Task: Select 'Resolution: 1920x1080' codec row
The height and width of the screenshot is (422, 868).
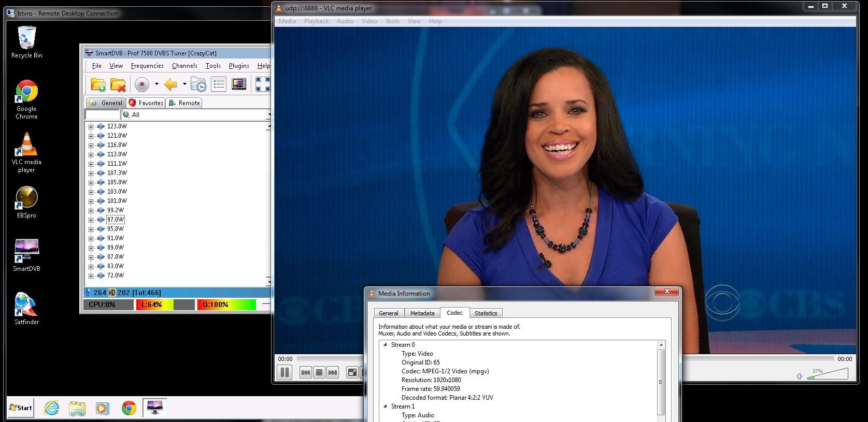Action: (431, 380)
